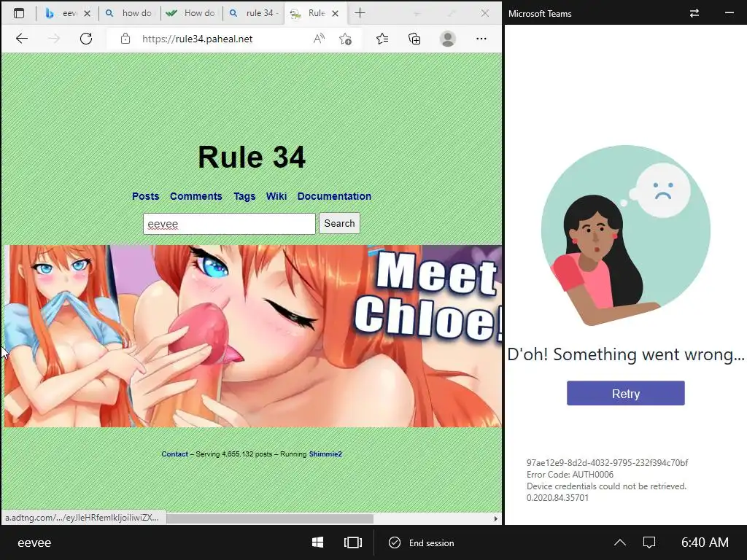
Task: Close the active Rule tab
Action: [x=336, y=13]
